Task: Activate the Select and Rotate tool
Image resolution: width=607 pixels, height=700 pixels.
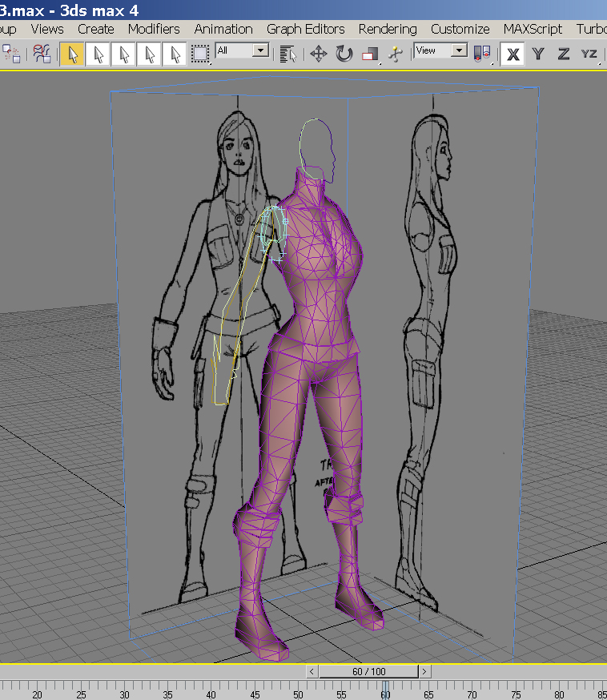Action: [344, 54]
